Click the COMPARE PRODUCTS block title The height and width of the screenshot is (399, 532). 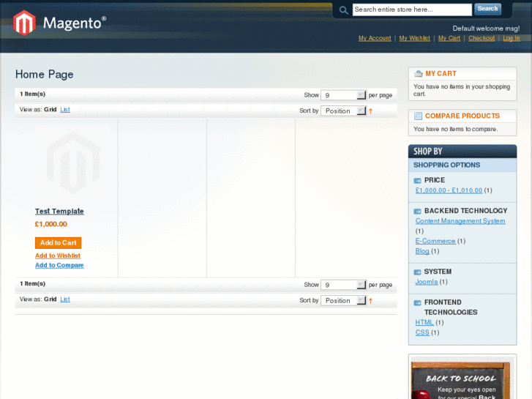[x=462, y=116]
